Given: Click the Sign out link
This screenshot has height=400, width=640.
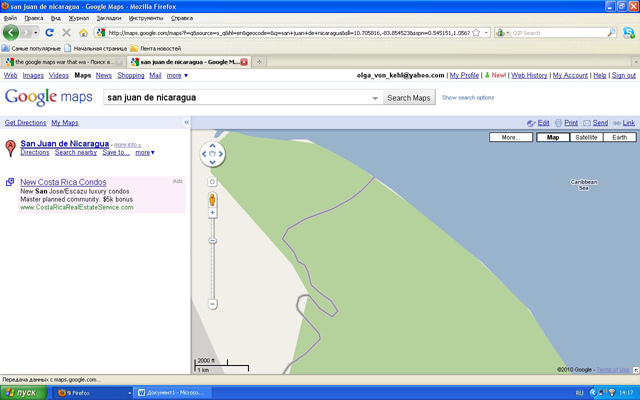Looking at the screenshot, I should [x=624, y=76].
